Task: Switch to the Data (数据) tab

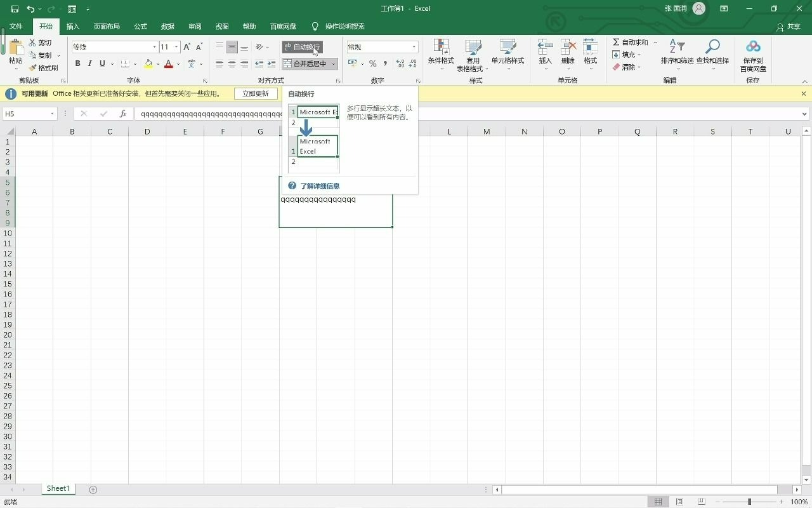Action: pyautogui.click(x=167, y=27)
